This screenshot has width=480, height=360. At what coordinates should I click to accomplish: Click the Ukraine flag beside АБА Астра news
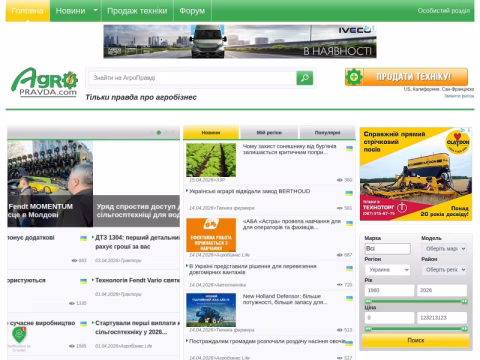349,223
